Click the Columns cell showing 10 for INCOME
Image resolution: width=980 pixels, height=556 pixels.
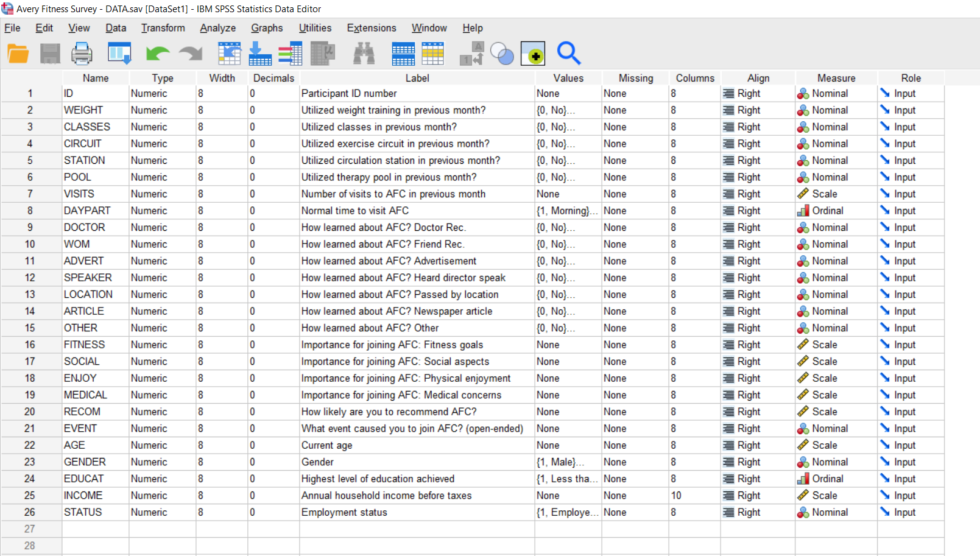[x=694, y=496]
